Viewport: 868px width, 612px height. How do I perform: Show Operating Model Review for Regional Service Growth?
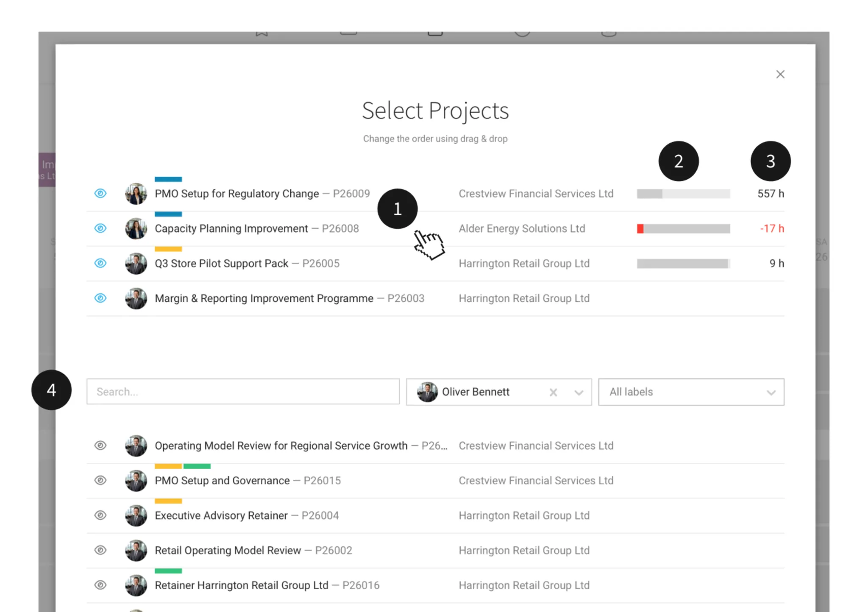[100, 445]
